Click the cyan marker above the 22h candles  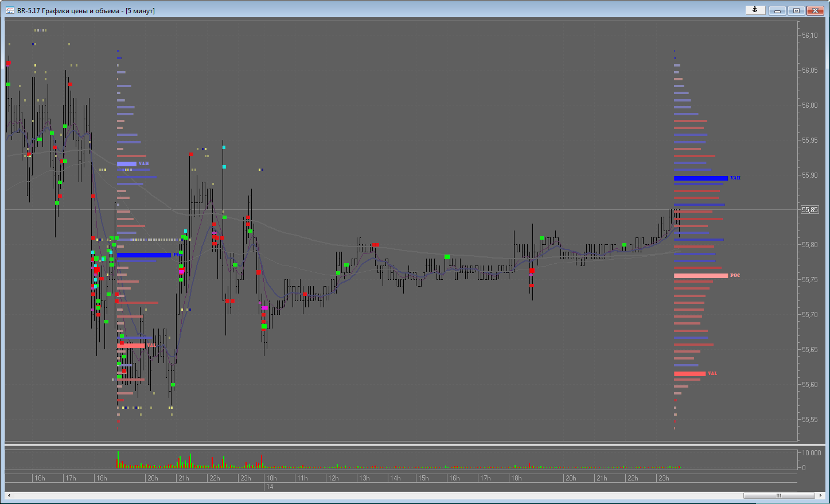tap(223, 148)
